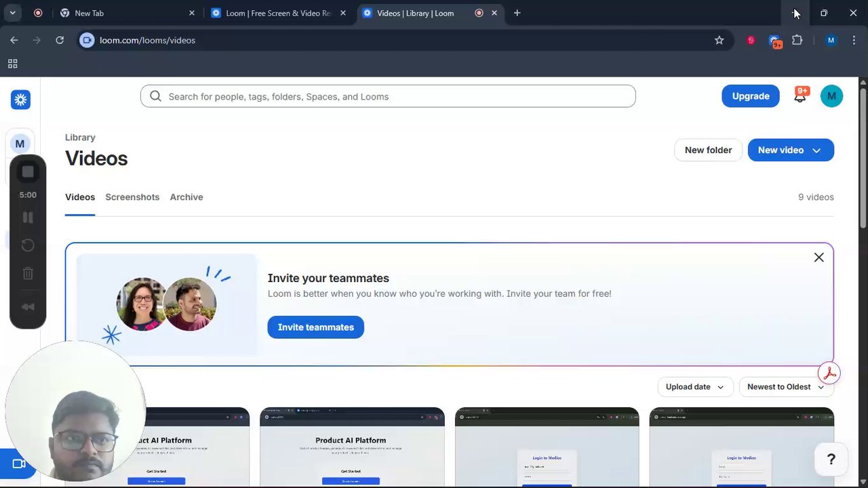Click the Loom logo in the sidebar
Screen dimensions: 868x488
tap(20, 100)
